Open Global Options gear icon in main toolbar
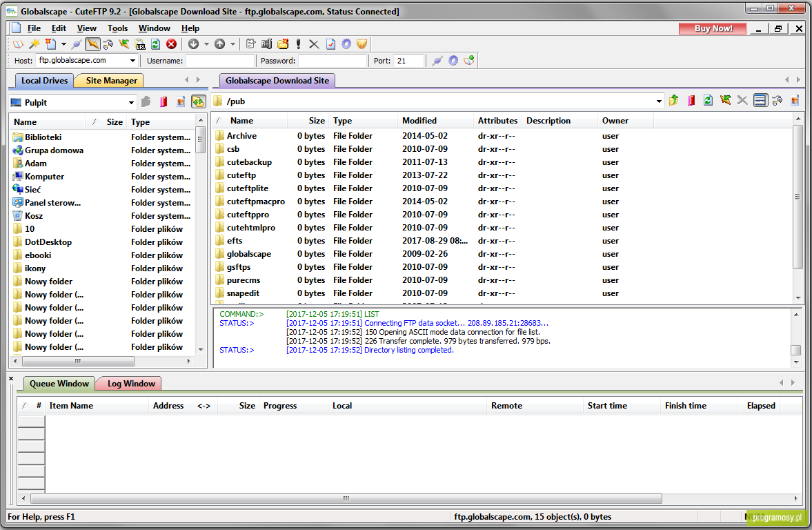Screen dimensions: 812x530 (346, 44)
